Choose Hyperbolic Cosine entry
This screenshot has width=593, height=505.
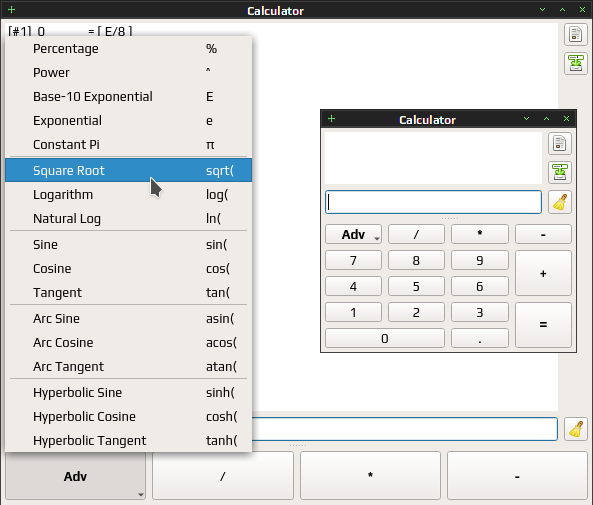click(x=128, y=416)
